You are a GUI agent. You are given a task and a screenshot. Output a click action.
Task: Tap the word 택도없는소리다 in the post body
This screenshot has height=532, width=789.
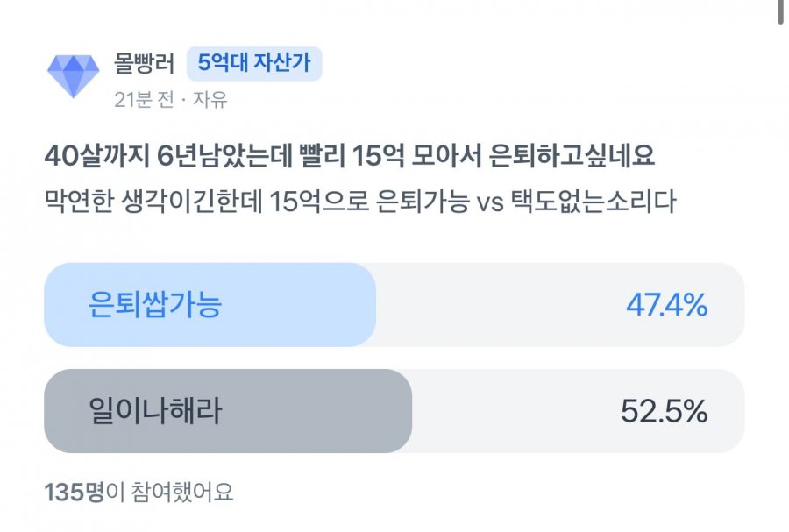[594, 202]
